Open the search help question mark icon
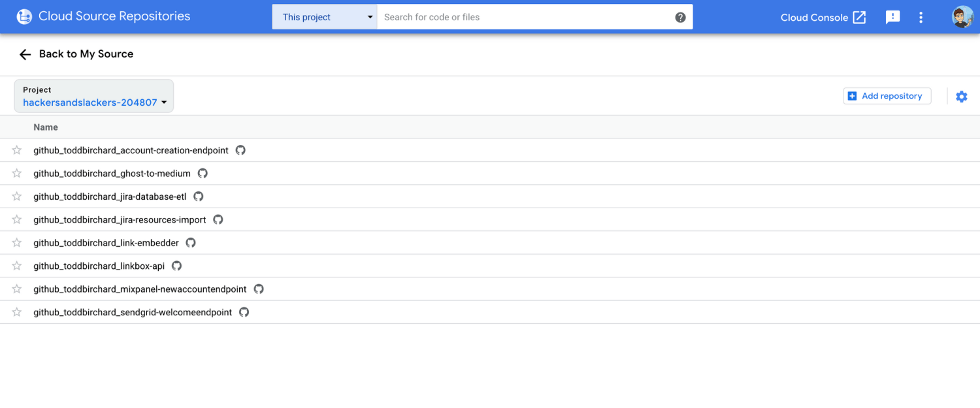The width and height of the screenshot is (980, 408). pyautogui.click(x=680, y=18)
